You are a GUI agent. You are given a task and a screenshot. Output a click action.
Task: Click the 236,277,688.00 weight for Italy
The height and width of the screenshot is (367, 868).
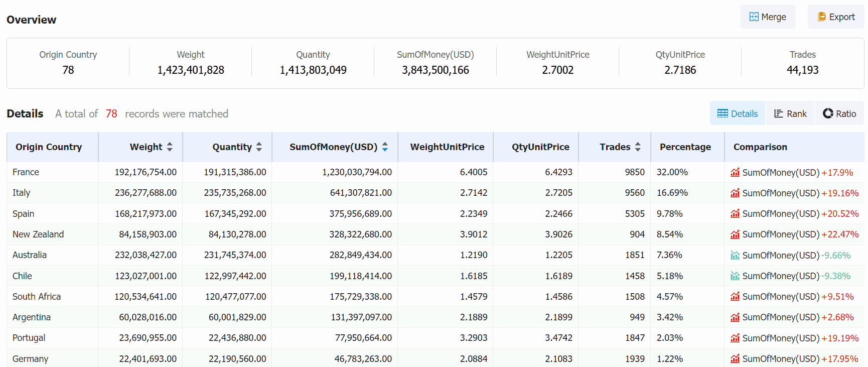146,193
